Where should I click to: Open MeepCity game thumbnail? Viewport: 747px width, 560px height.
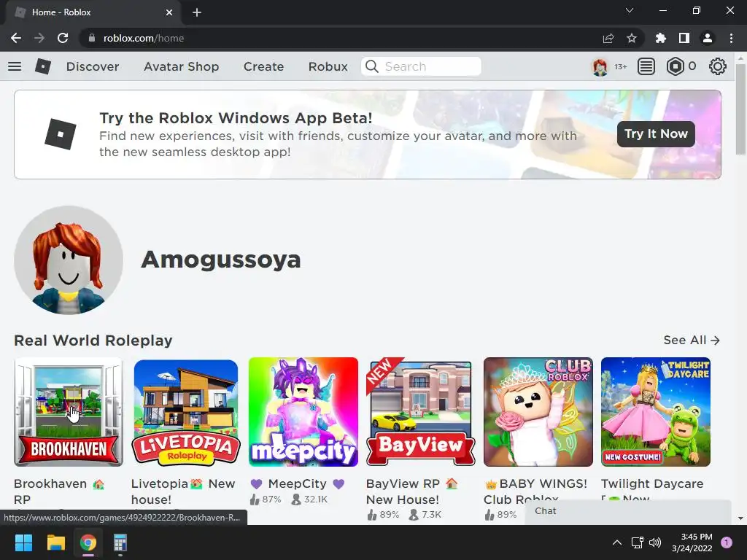(303, 412)
